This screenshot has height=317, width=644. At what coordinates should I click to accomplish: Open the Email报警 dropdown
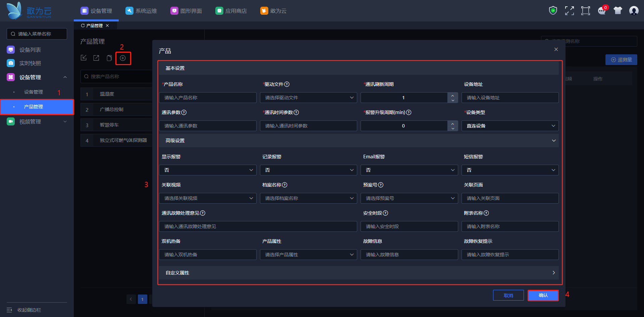(409, 170)
